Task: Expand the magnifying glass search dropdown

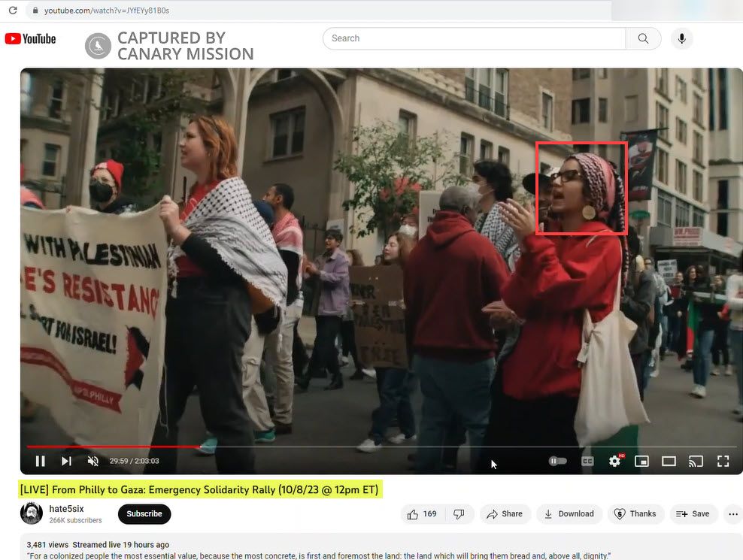Action: coord(643,38)
